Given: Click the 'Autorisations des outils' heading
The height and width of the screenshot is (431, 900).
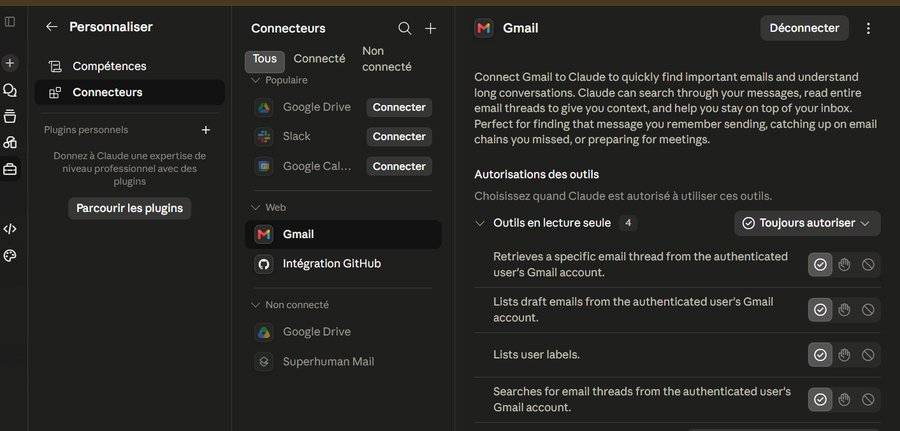Looking at the screenshot, I should [x=537, y=174].
